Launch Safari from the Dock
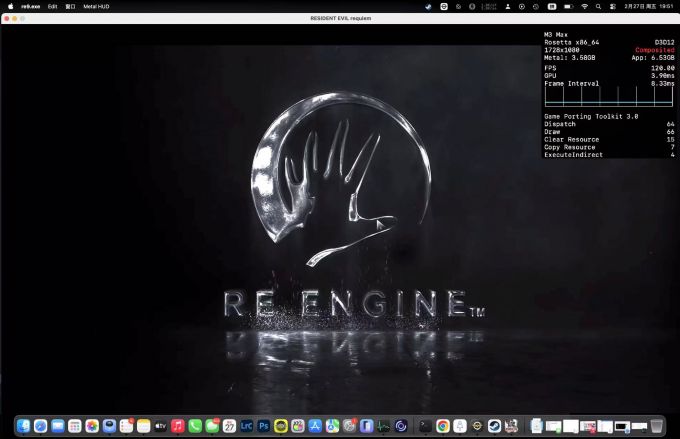 pyautogui.click(x=40, y=426)
